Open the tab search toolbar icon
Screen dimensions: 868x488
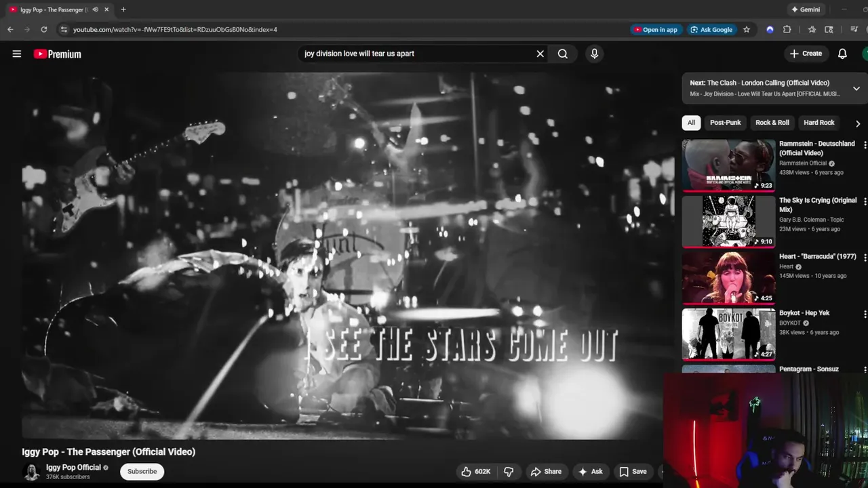click(x=829, y=29)
